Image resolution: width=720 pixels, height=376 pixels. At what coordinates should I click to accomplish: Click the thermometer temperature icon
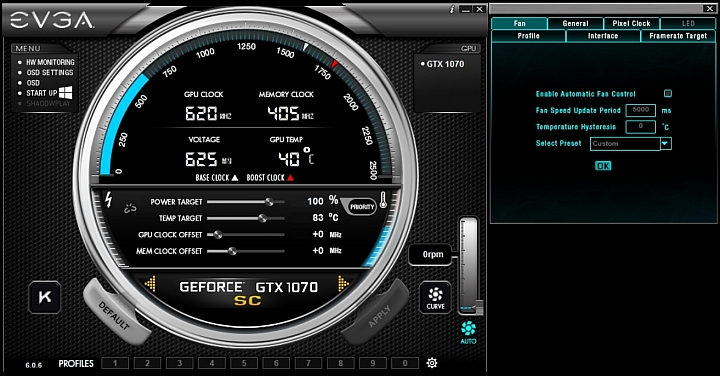[x=383, y=200]
